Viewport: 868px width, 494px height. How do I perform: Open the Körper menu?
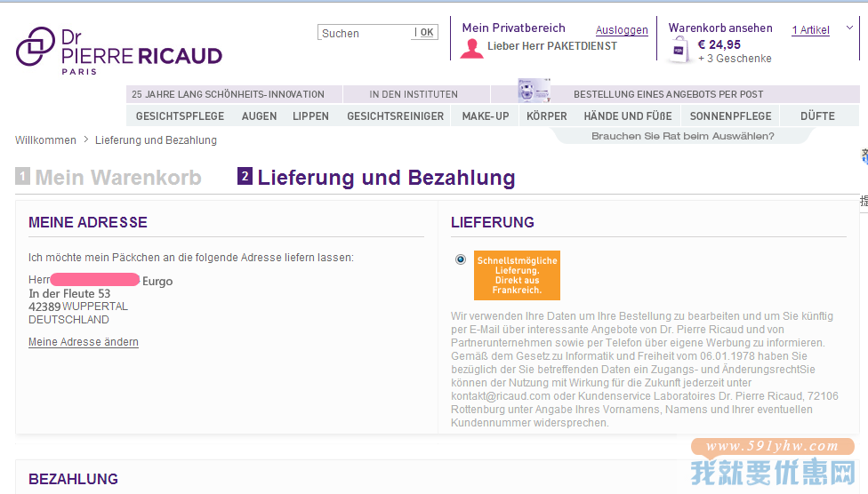546,116
